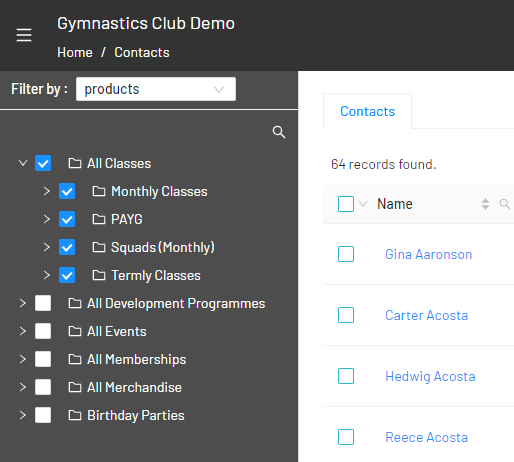Open select-all dropdown arrow beside header checkbox
This screenshot has width=514, height=462.
click(x=363, y=204)
